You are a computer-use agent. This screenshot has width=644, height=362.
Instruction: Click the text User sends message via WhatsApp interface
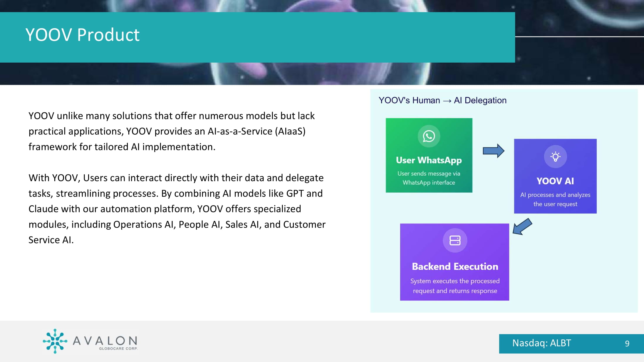click(x=429, y=178)
